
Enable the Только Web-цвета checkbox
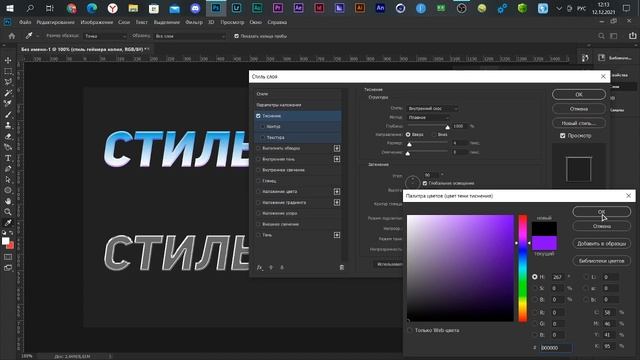click(410, 330)
